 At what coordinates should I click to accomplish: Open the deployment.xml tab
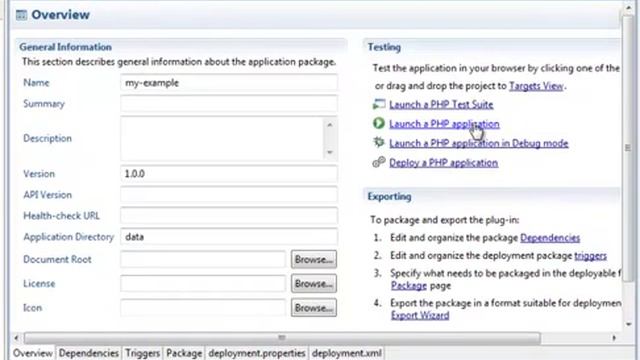click(x=347, y=353)
